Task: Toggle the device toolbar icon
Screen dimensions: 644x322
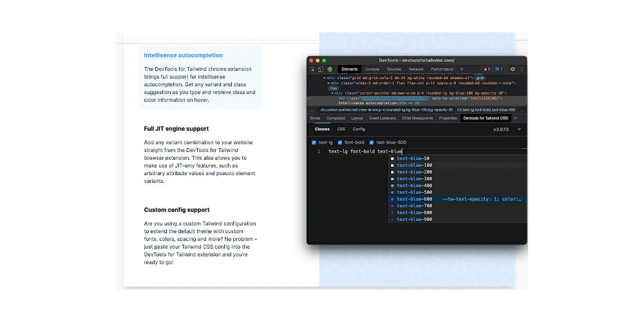Action: tap(320, 70)
